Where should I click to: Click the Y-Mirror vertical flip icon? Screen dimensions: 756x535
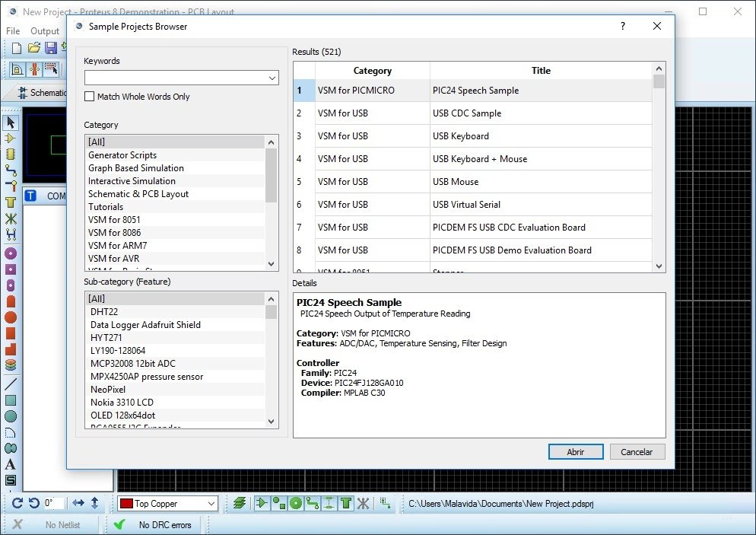(94, 503)
